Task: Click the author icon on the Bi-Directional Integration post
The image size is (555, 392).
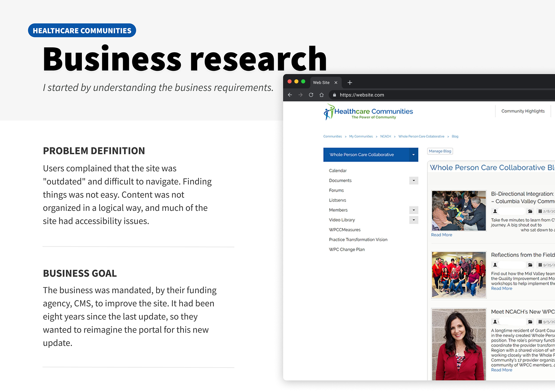Action: (x=495, y=211)
